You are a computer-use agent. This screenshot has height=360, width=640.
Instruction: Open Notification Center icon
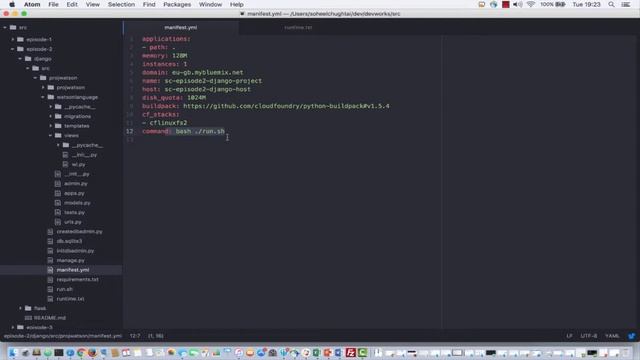point(626,4)
